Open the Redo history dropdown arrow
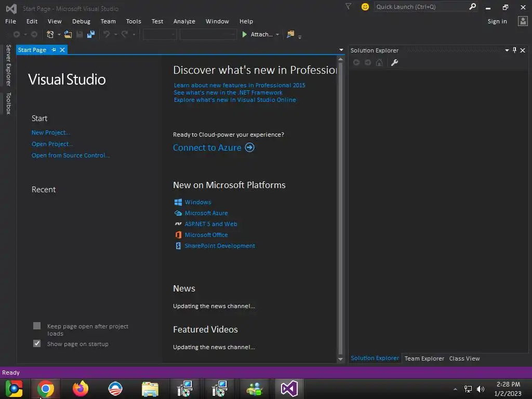Screen dimensions: 532x399 [134, 35]
